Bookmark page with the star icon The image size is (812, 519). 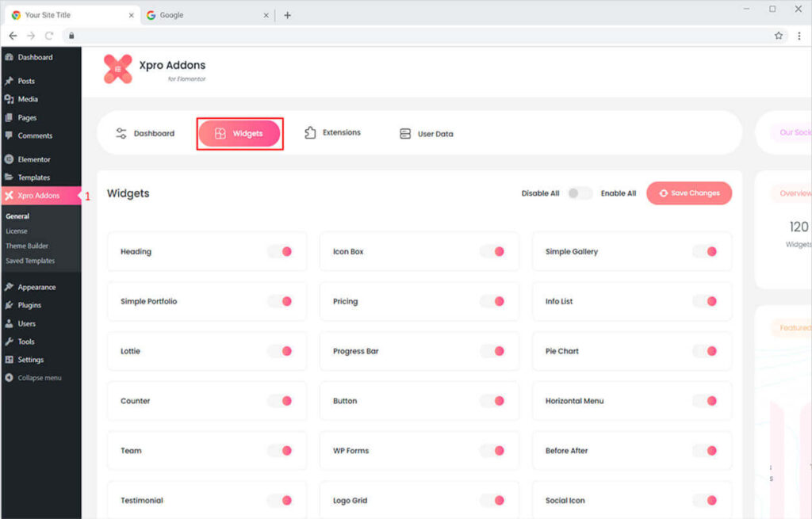pyautogui.click(x=779, y=36)
